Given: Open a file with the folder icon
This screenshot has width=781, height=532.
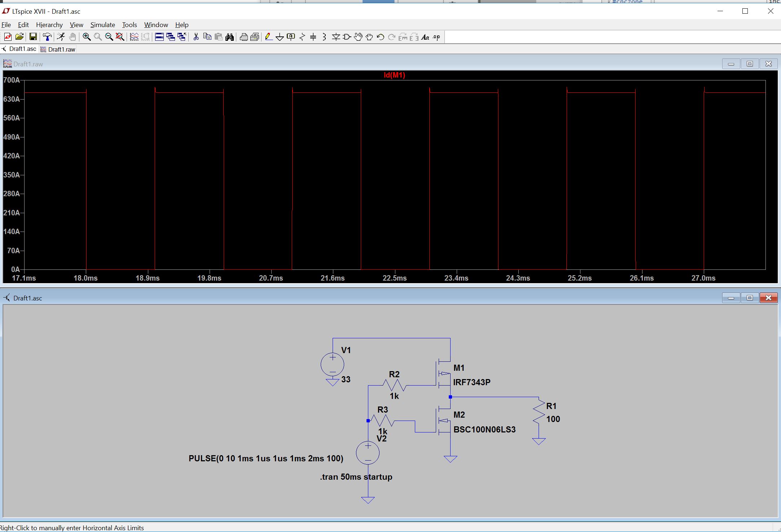Looking at the screenshot, I should (x=19, y=37).
